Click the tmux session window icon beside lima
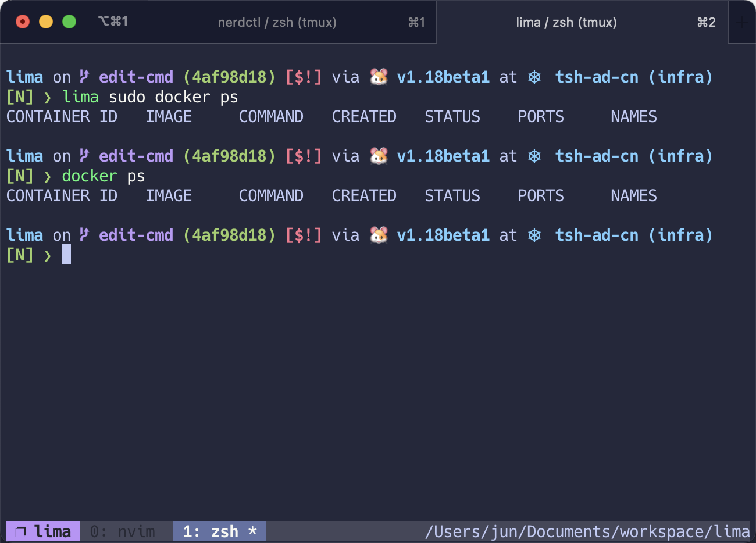This screenshot has height=543, width=756. tap(21, 532)
